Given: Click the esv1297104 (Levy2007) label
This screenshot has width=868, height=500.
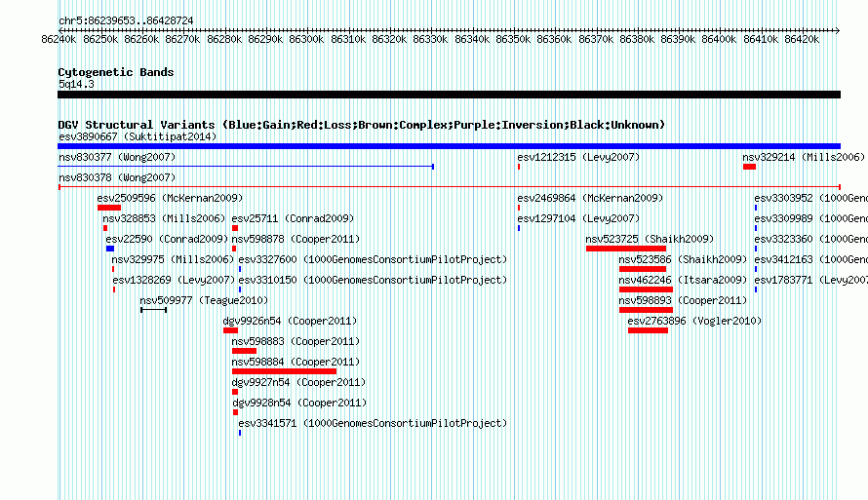Looking at the screenshot, I should [x=578, y=218].
